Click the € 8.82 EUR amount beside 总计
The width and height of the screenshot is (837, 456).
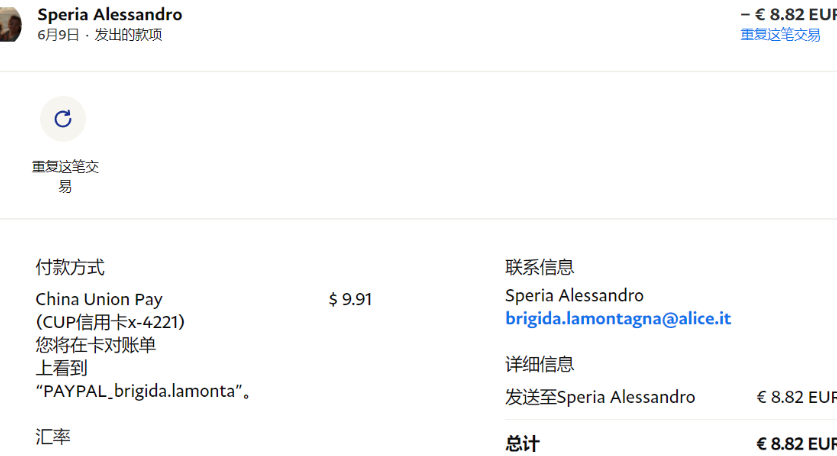click(796, 444)
